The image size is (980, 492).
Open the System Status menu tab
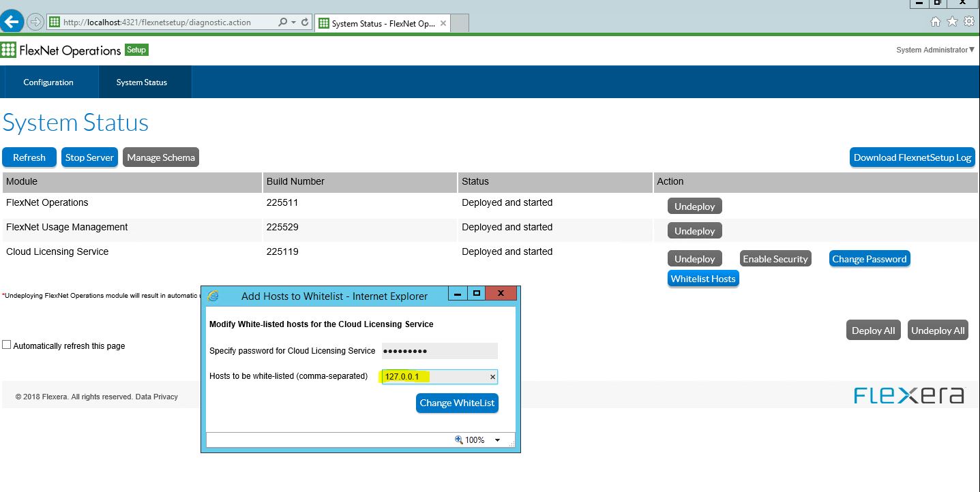tap(142, 82)
